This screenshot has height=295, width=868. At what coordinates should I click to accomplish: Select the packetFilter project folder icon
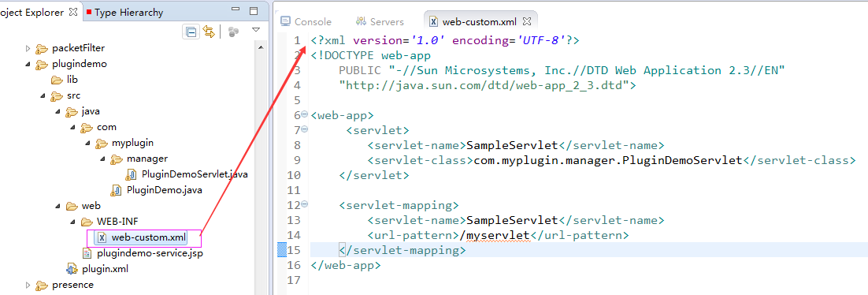coord(42,49)
